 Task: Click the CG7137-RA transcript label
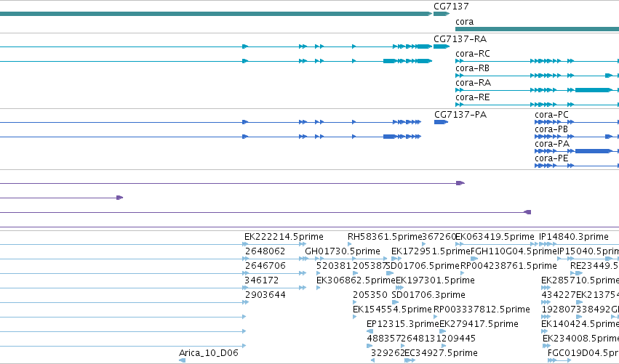[460, 39]
